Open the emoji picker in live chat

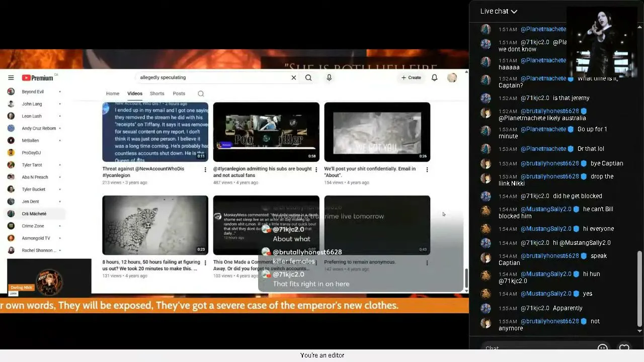click(x=602, y=348)
